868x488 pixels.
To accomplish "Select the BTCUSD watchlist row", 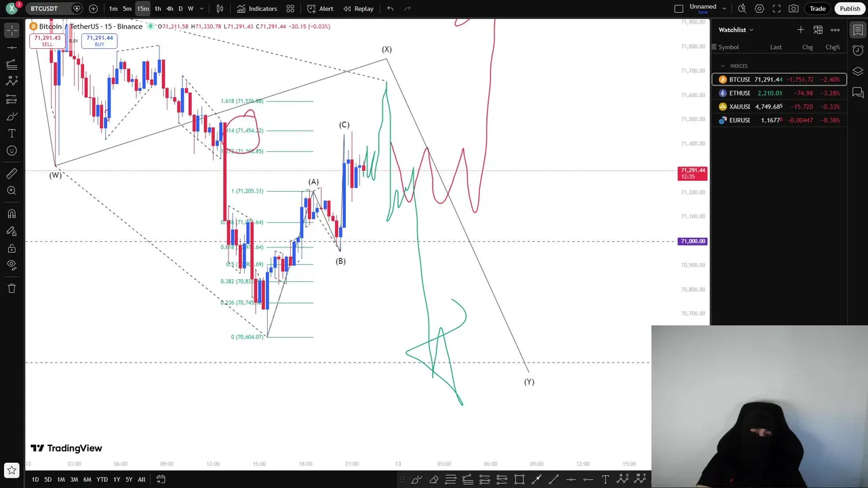I will click(x=779, y=79).
